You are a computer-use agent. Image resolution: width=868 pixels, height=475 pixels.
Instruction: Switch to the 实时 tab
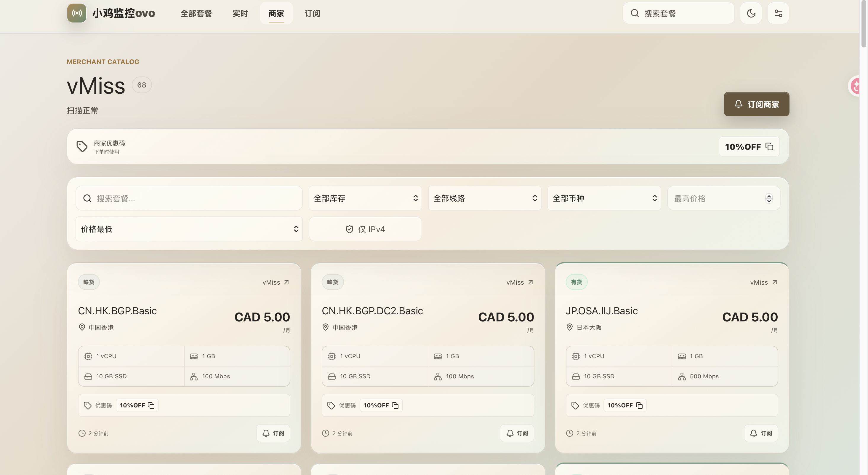click(240, 14)
